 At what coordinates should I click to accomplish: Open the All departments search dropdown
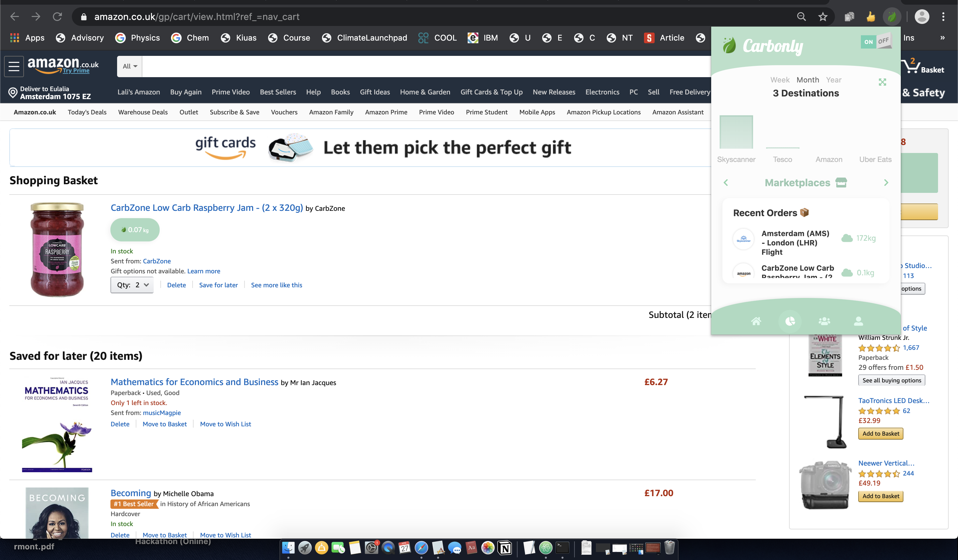tap(130, 66)
